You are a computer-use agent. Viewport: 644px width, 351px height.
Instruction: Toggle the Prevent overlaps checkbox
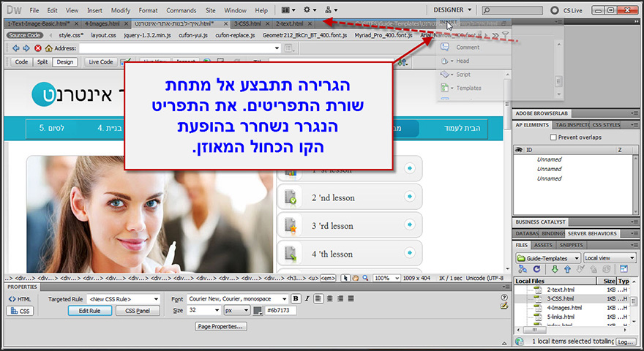pos(553,137)
